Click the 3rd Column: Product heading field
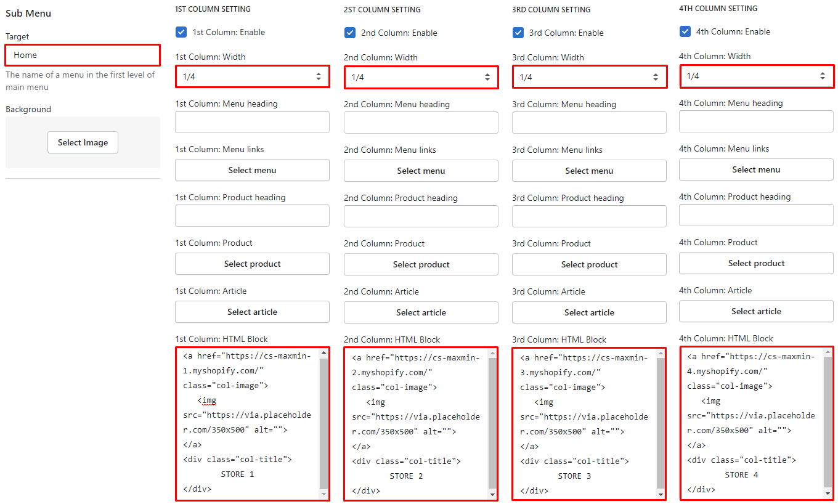Image resolution: width=838 pixels, height=504 pixels. click(589, 216)
